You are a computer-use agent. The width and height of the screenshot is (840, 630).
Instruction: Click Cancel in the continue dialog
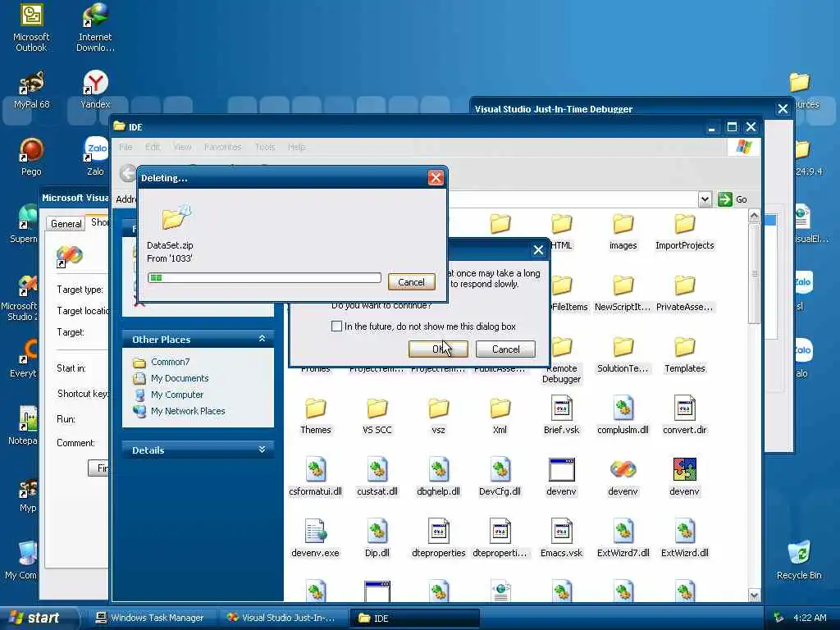505,349
